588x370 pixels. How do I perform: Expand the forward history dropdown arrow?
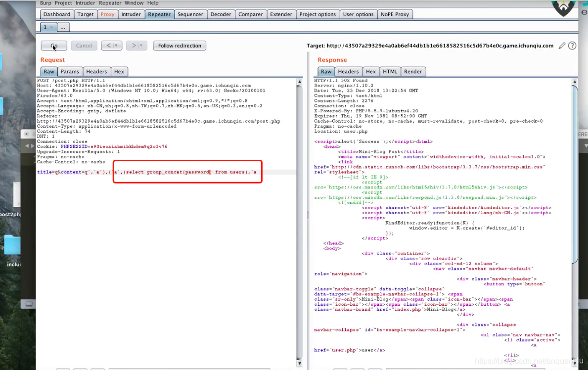click(x=141, y=46)
